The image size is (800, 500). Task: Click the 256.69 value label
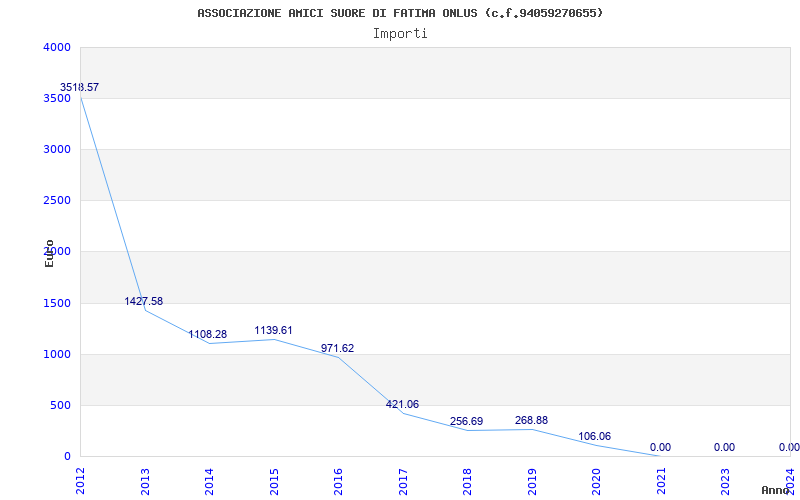click(x=466, y=421)
